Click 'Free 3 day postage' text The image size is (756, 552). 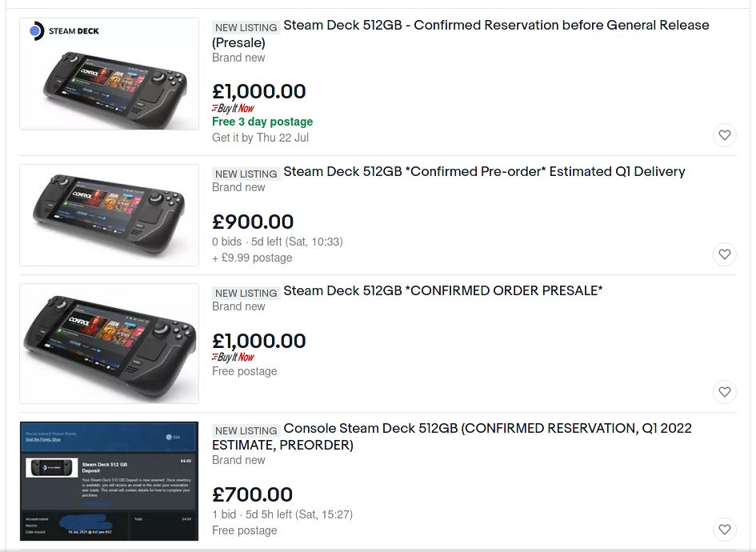pyautogui.click(x=262, y=122)
